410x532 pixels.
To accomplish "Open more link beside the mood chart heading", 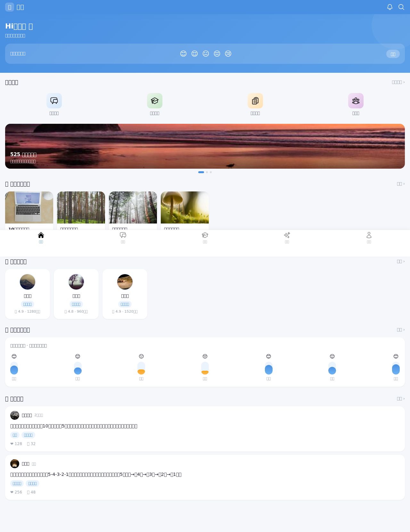I will 401,330.
